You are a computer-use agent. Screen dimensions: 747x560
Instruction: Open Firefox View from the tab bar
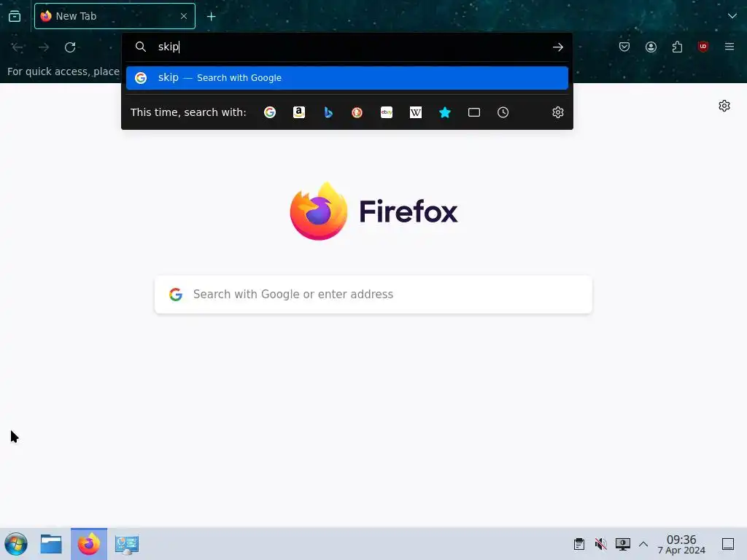pyautogui.click(x=15, y=16)
